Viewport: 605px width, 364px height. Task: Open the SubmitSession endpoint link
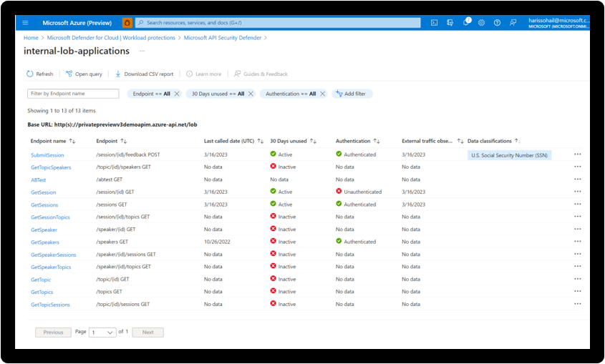(47, 155)
